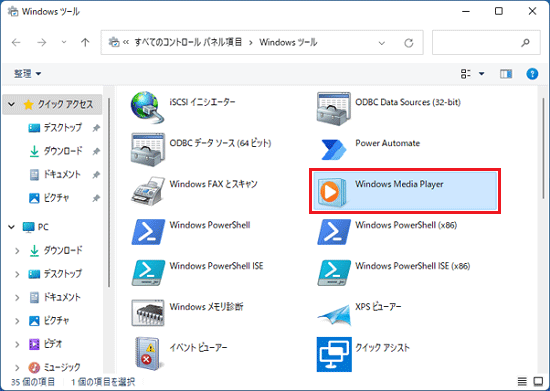Viewport: 550px width, 391px height.
Task: Expand ピクチャ under PC
Action: [17, 321]
